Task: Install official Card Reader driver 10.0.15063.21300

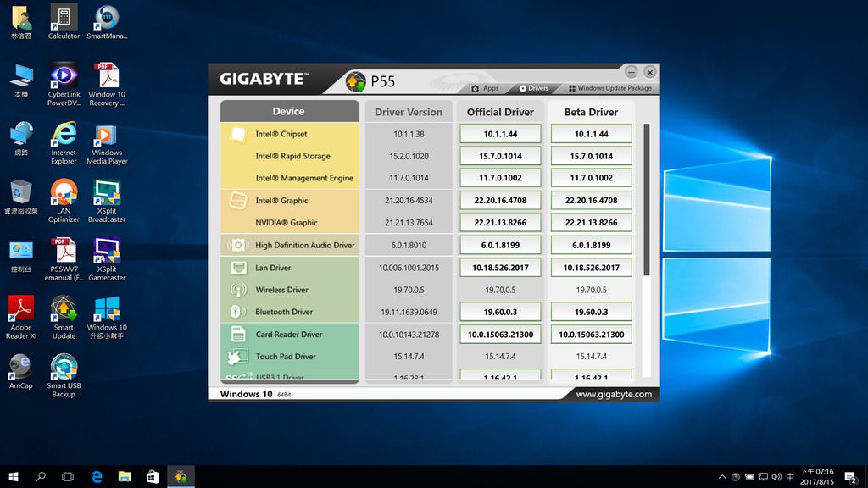Action: 500,334
